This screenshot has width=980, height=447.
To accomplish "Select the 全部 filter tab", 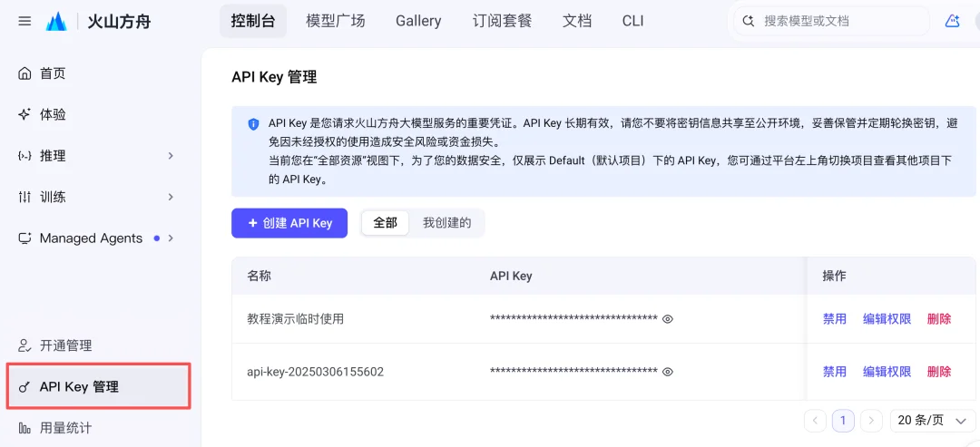I will coord(385,223).
